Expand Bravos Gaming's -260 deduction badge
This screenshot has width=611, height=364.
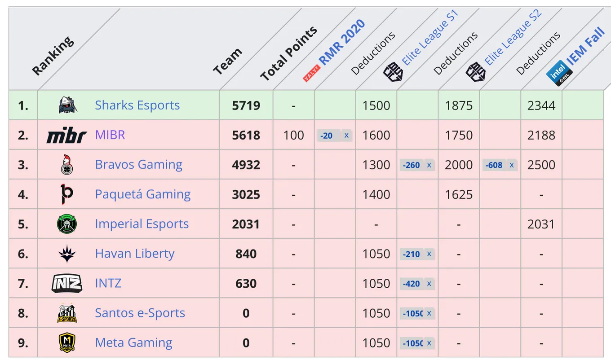coord(417,165)
